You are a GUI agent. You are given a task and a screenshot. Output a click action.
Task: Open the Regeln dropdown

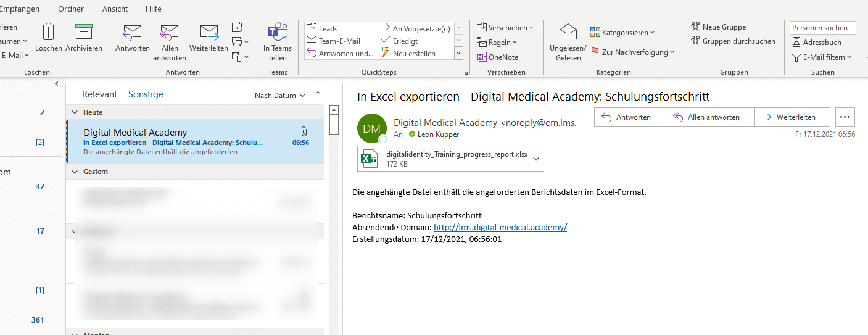pyautogui.click(x=497, y=43)
